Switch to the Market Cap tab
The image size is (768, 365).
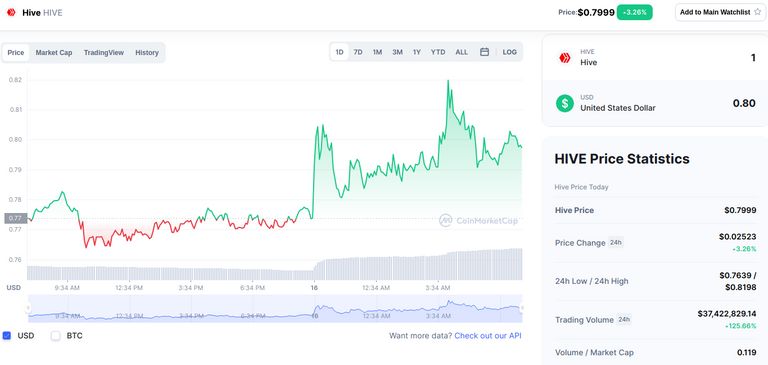coord(54,52)
